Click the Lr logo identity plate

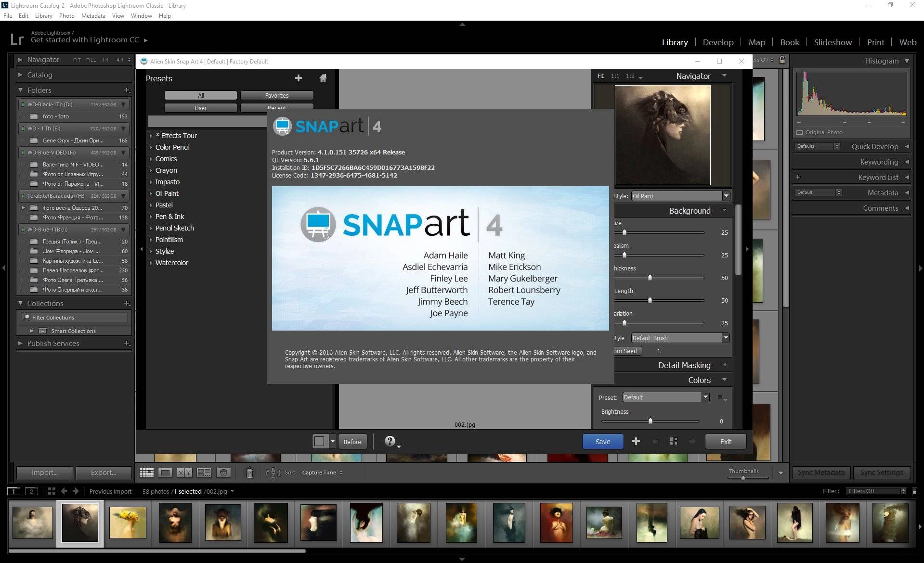tap(17, 39)
